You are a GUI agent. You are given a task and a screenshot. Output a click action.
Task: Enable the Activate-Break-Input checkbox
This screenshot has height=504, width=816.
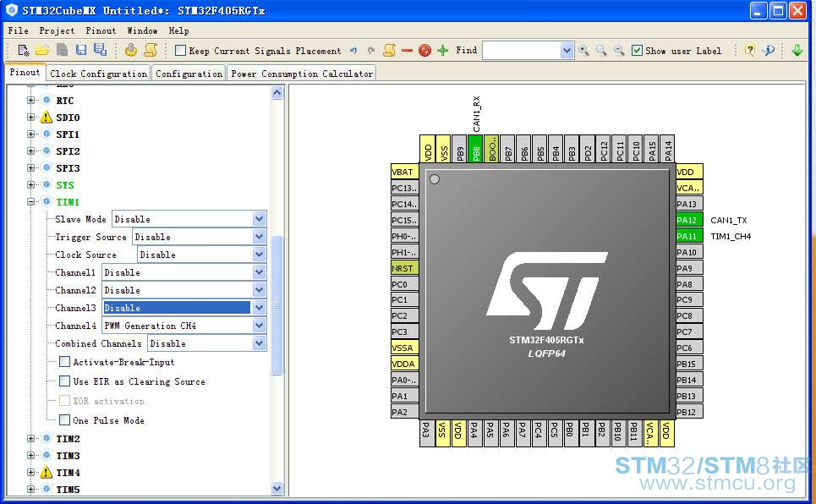click(64, 361)
